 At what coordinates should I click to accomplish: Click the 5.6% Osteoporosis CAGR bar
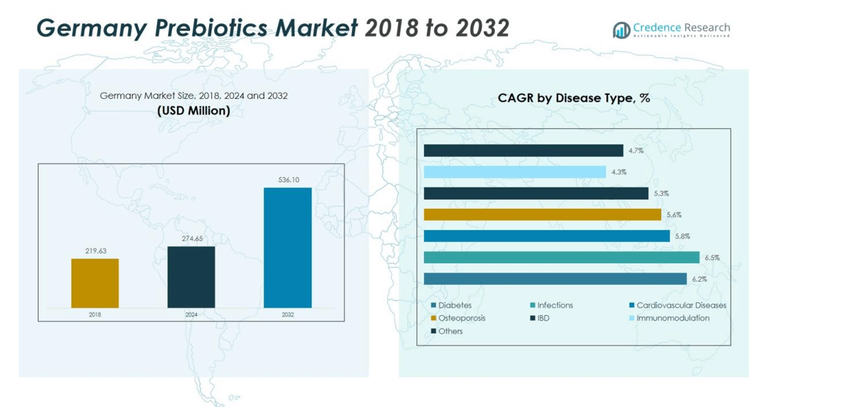(x=542, y=215)
